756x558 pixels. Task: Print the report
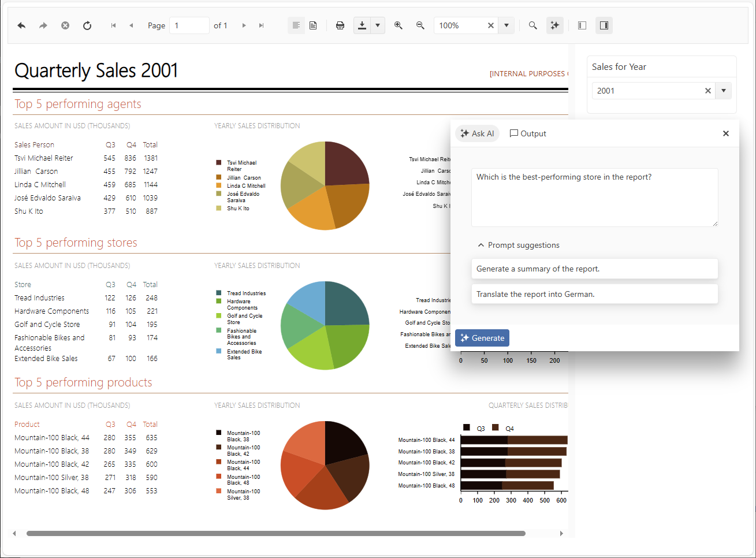(x=340, y=25)
